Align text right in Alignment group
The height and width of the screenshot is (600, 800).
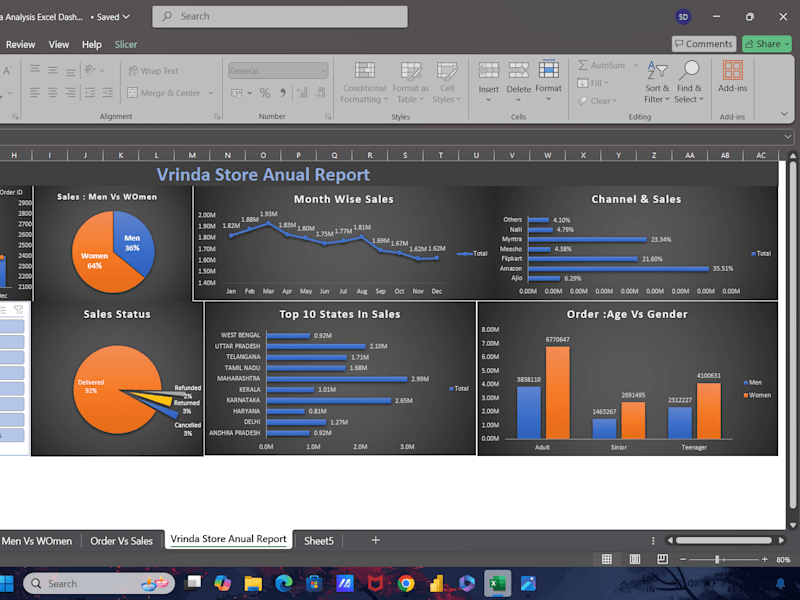(x=70, y=92)
